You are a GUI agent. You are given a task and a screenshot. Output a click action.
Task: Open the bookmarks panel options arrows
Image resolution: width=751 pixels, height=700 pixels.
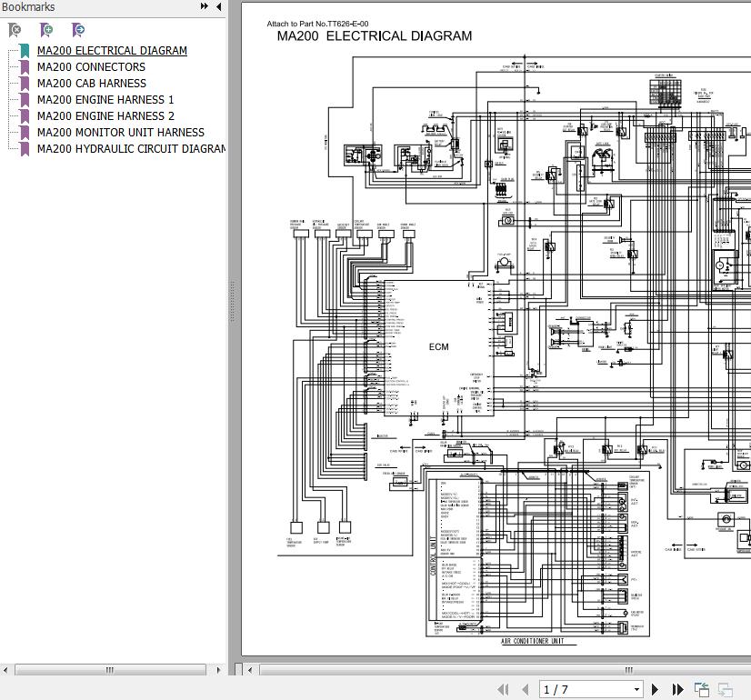(205, 6)
